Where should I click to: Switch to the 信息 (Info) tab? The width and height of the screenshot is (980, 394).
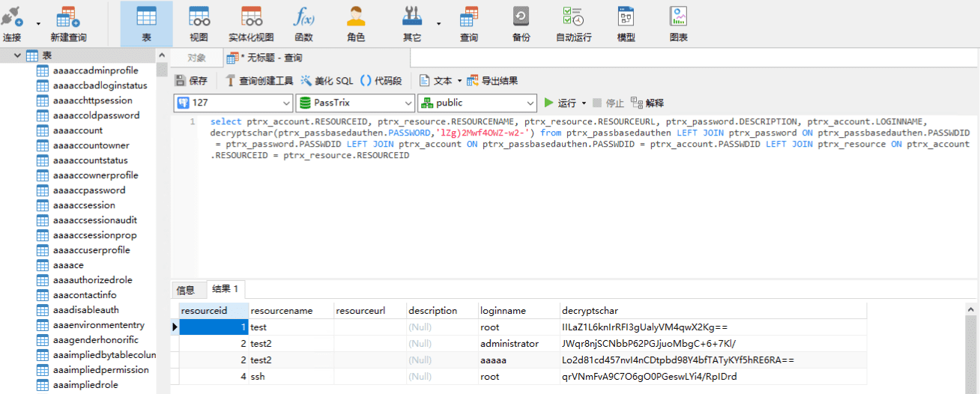pyautogui.click(x=185, y=290)
